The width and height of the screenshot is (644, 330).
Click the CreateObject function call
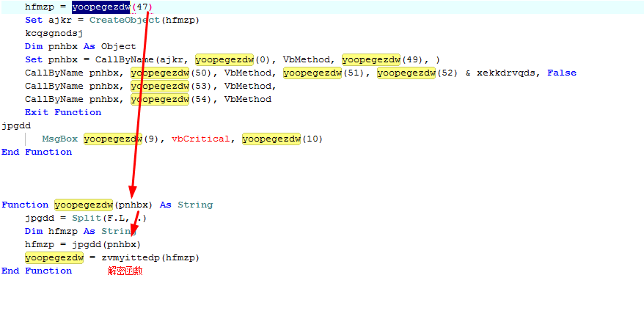125,20
